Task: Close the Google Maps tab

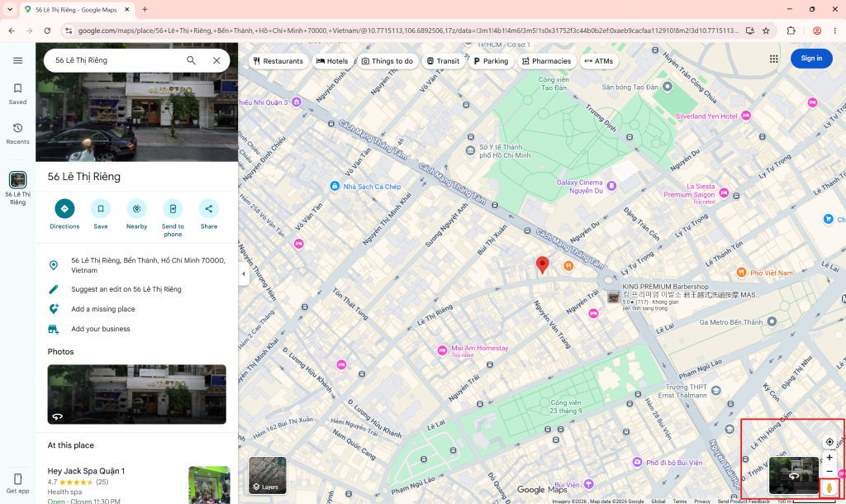Action: (126, 9)
